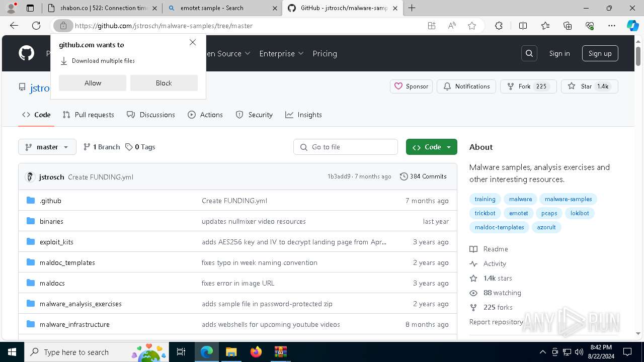Click the browser address bar URL
The height and width of the screenshot is (362, 644).
pyautogui.click(x=164, y=26)
